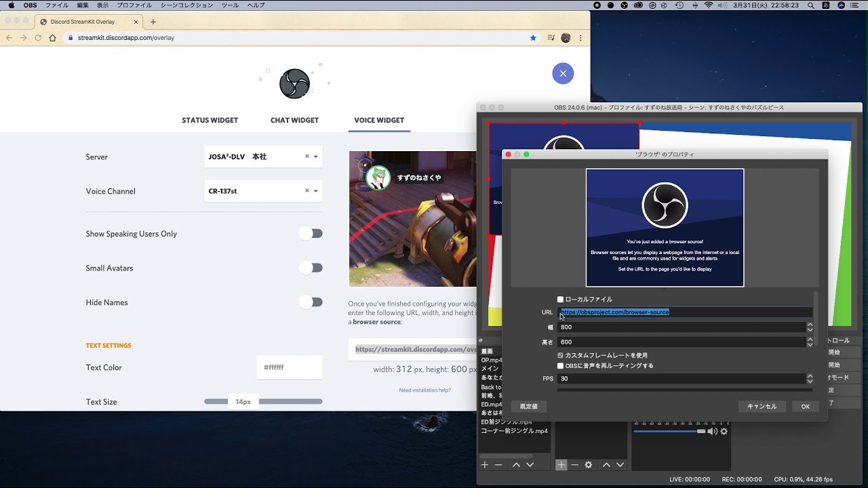The width and height of the screenshot is (868, 488).
Task: Switch to the CHAT WIDGET tab
Action: (294, 120)
